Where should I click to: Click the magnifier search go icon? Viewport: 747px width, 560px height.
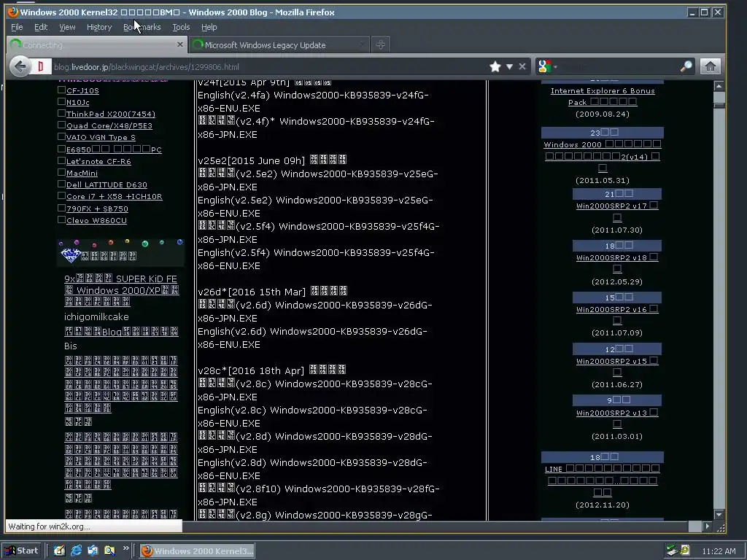[686, 66]
